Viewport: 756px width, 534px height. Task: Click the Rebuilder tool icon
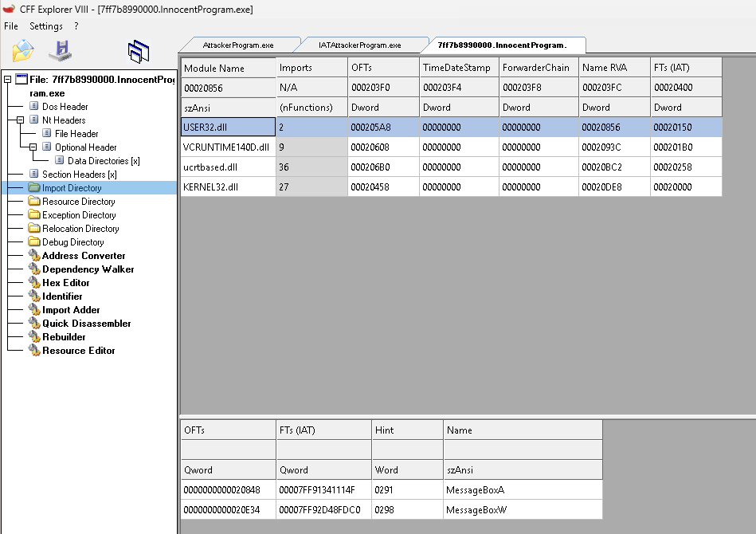33,336
